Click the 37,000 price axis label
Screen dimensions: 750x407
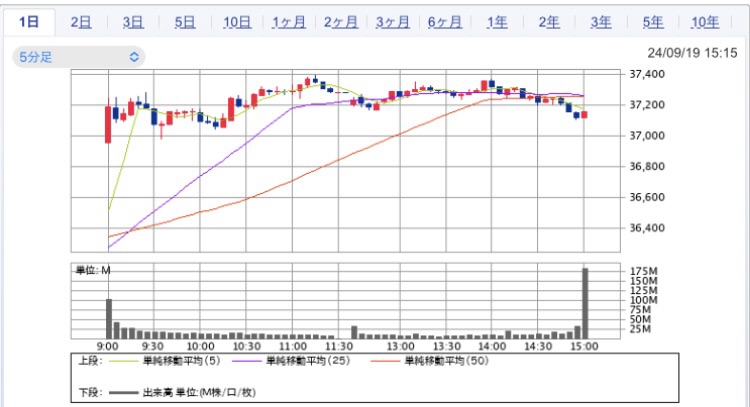(x=647, y=136)
